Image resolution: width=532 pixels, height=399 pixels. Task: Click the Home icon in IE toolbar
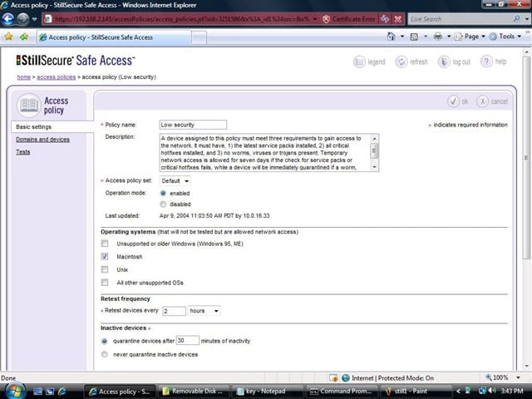392,37
